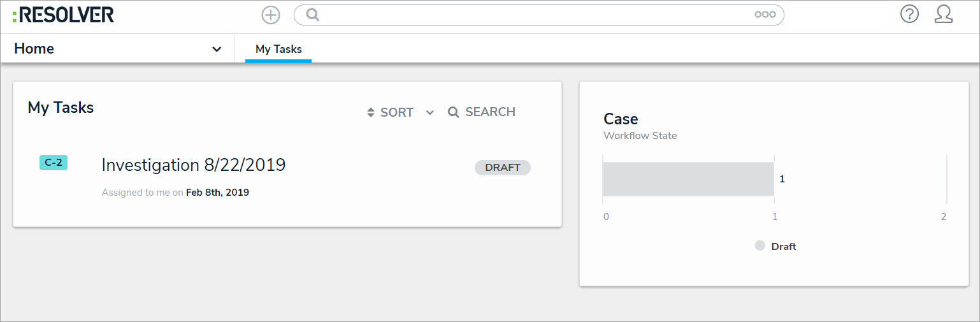Click the Resolver logo

[63, 15]
